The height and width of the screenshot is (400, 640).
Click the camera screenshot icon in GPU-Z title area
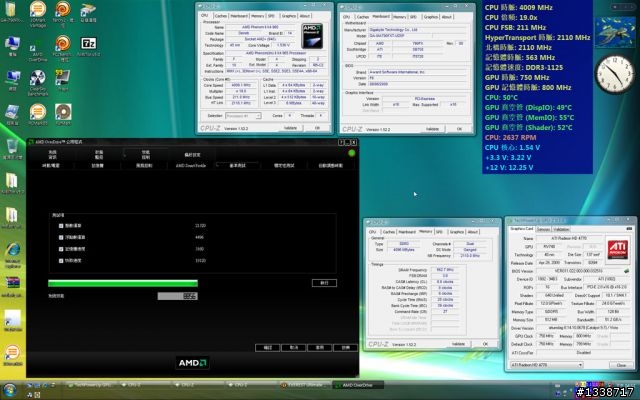pos(629,229)
